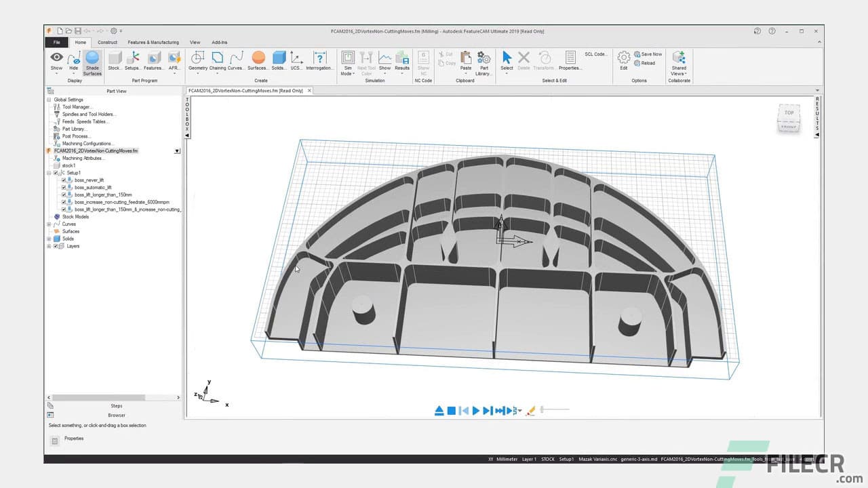Click the Save Now button
Viewport: 868px width, 488px height.
tap(647, 54)
